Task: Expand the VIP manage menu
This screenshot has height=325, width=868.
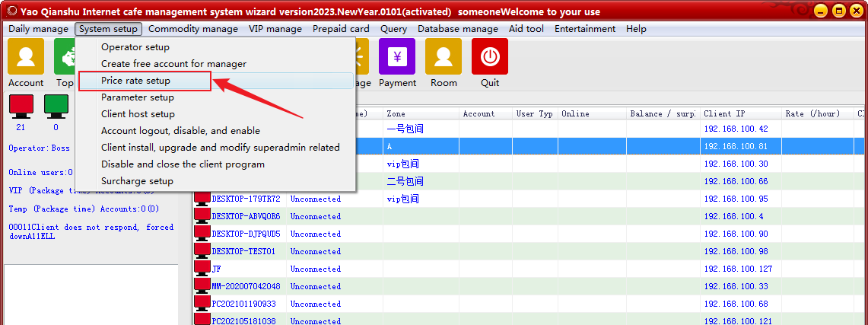Action: click(x=275, y=29)
